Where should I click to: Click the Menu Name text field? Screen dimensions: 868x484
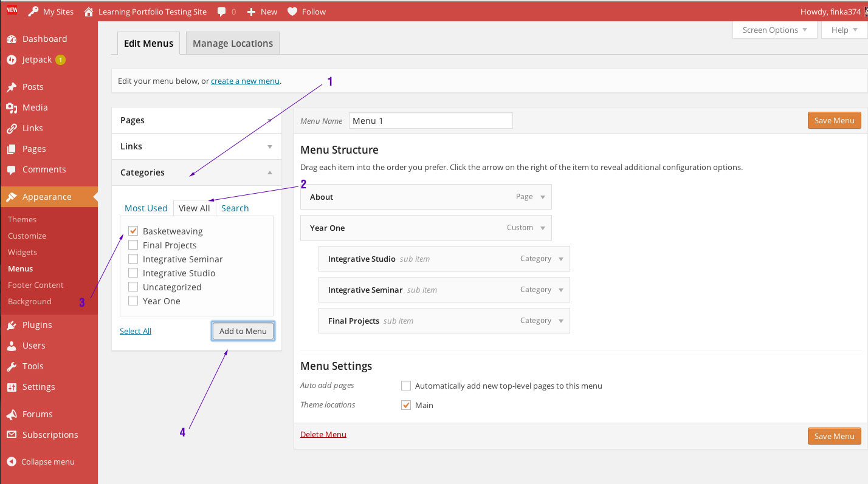point(430,120)
